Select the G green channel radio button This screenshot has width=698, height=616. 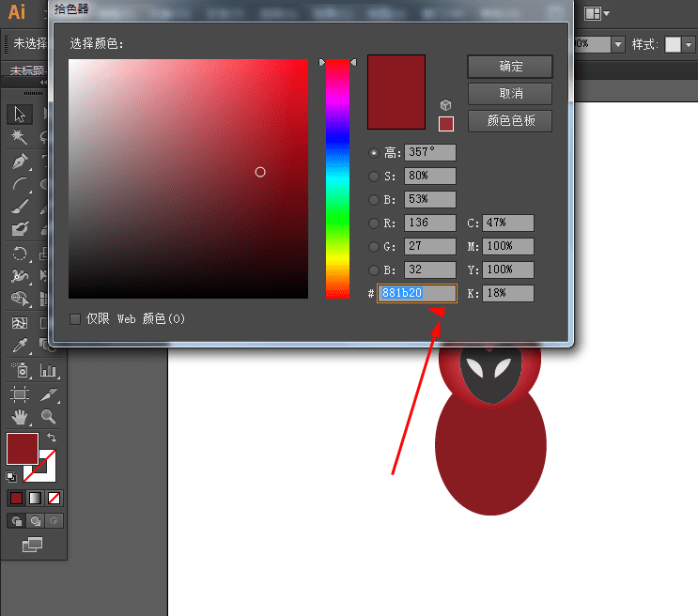pyautogui.click(x=375, y=247)
